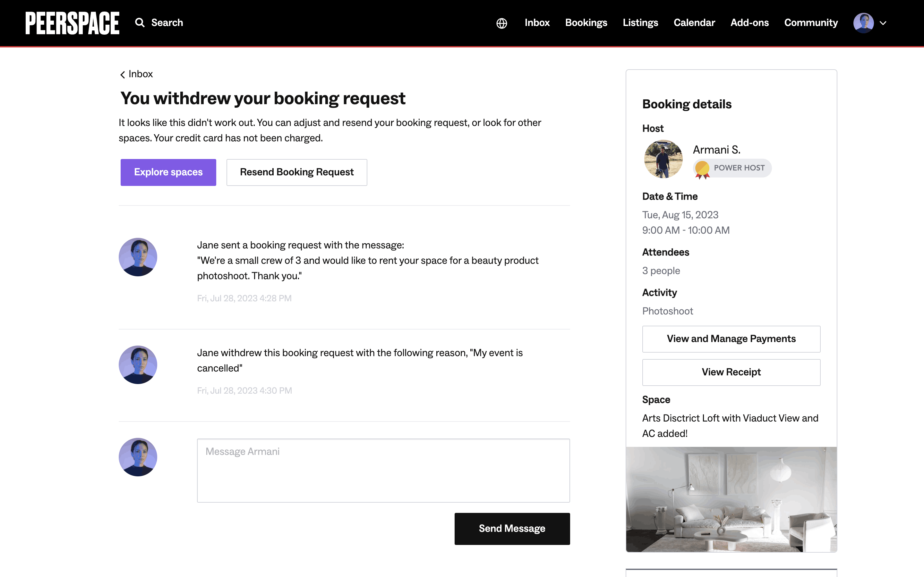Screen dimensions: 924x577
Task: Focus the Message Armani text box
Action: 383,470
